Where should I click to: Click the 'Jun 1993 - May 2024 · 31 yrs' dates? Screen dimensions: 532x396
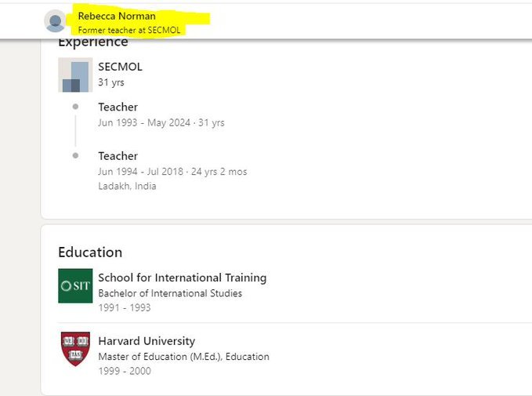[161, 122]
